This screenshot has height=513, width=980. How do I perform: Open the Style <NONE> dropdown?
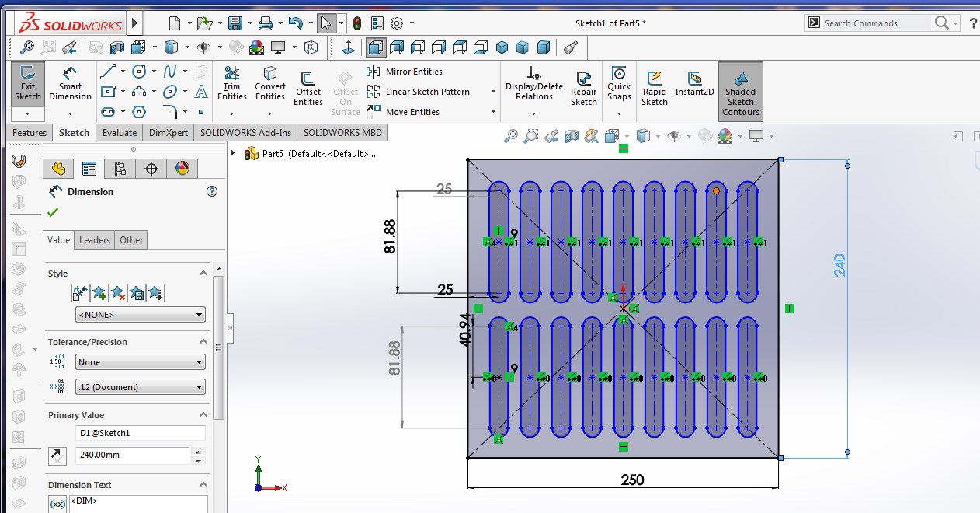[x=140, y=315]
